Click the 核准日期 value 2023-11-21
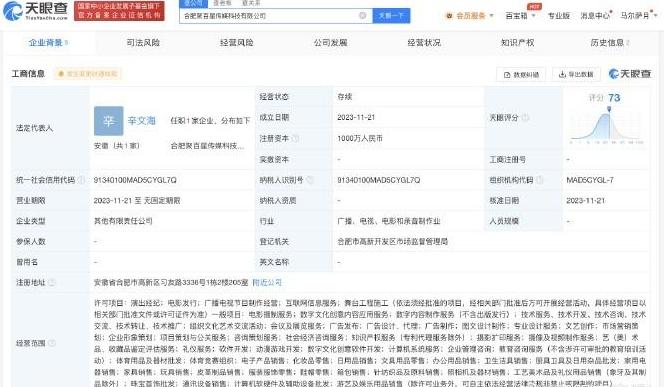The height and width of the screenshot is (387, 664). point(586,200)
